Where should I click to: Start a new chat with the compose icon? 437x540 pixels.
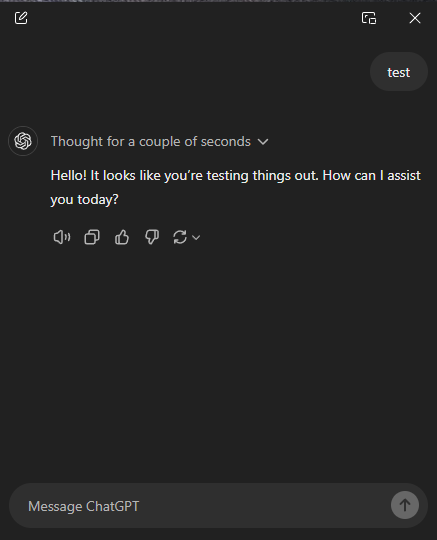pos(21,18)
